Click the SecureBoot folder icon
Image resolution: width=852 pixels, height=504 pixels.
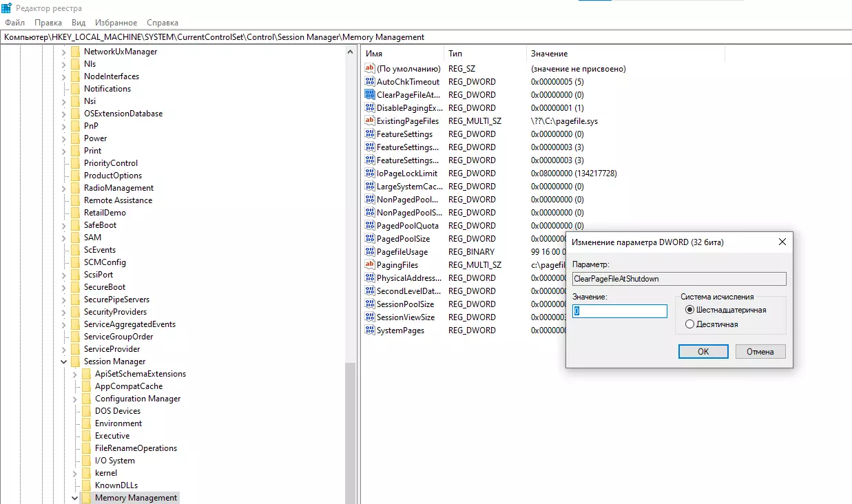click(75, 287)
